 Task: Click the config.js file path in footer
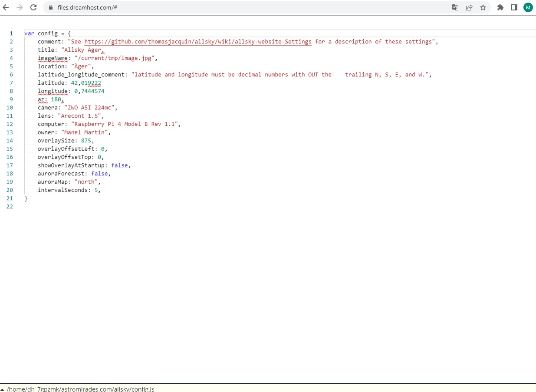[81, 389]
